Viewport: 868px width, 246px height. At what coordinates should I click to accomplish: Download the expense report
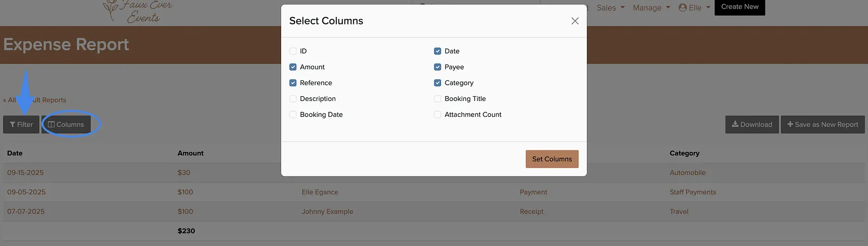pyautogui.click(x=752, y=124)
